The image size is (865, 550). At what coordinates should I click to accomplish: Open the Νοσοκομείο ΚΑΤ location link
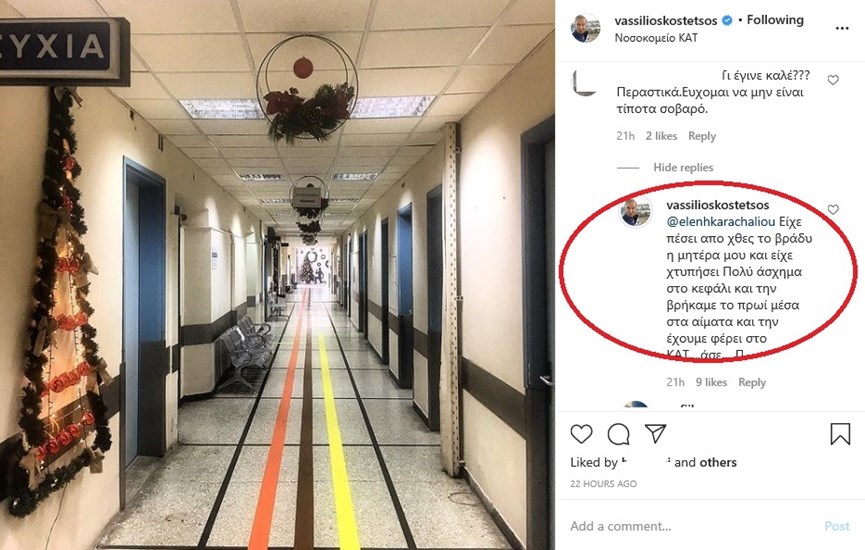tap(656, 38)
